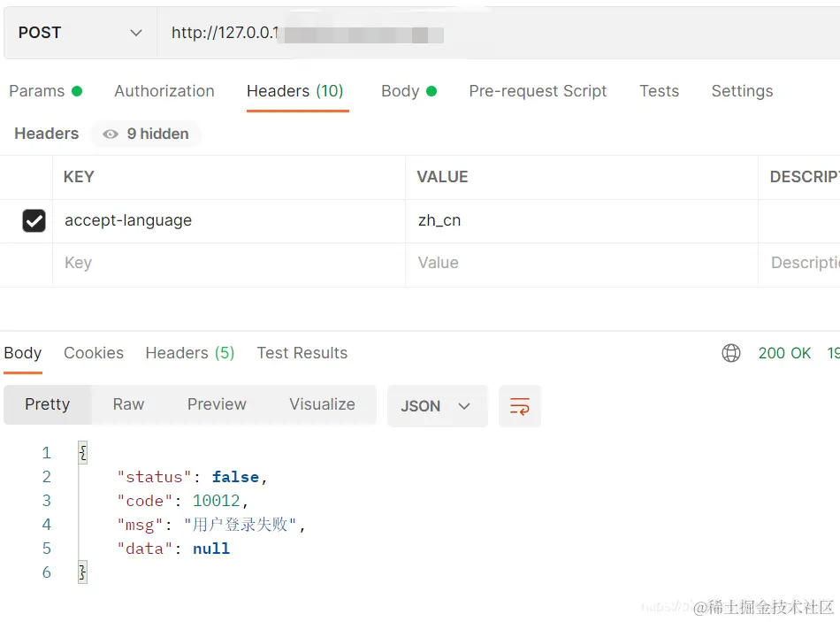Click line number 4 in gutter
Viewport: 840px width, 622px height.
pyautogui.click(x=47, y=525)
